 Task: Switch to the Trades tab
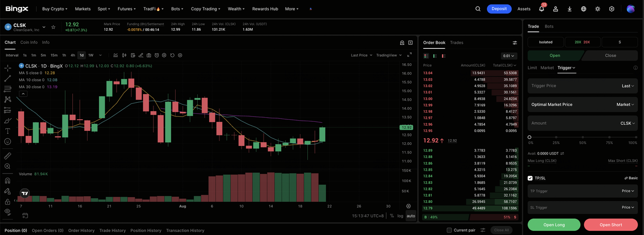[456, 43]
